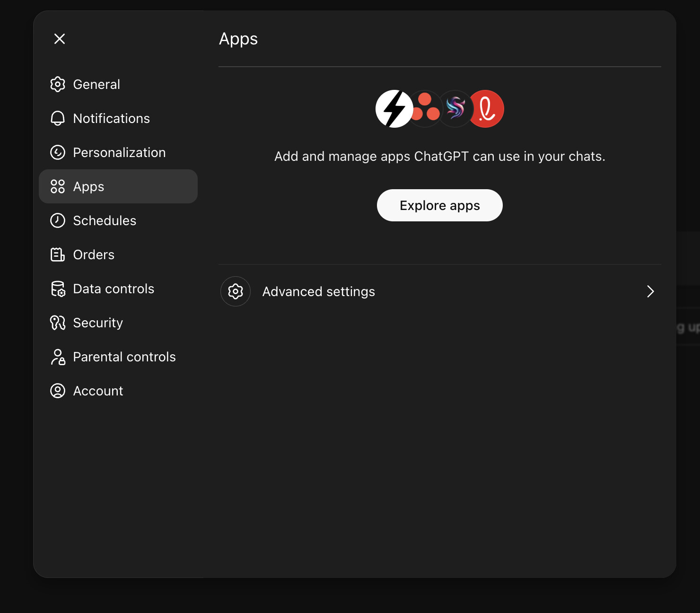The image size is (700, 613).
Task: Switch to Data controls tab
Action: [118, 289]
